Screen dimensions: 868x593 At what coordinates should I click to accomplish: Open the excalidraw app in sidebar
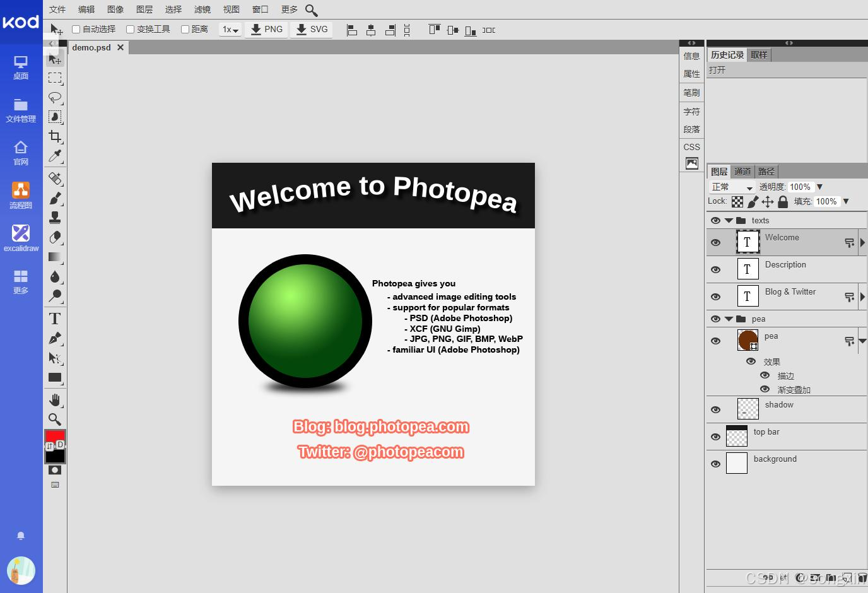click(21, 238)
